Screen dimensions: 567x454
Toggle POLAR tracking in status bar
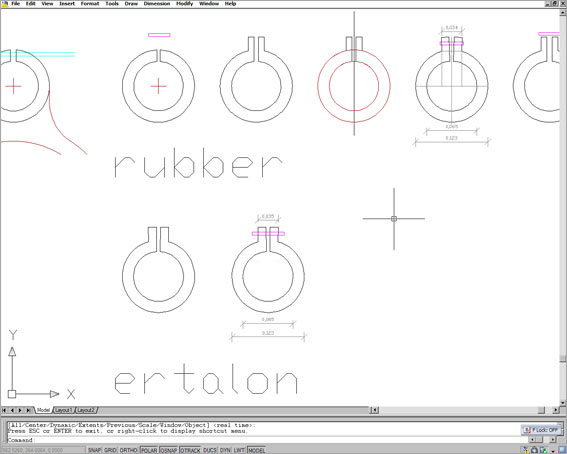[x=149, y=450]
